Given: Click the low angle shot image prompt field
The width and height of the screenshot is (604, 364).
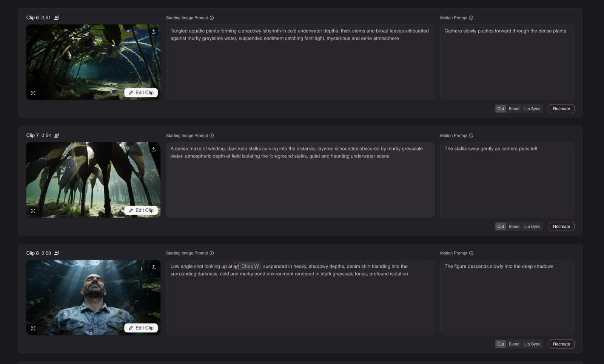Looking at the screenshot, I should click(300, 298).
